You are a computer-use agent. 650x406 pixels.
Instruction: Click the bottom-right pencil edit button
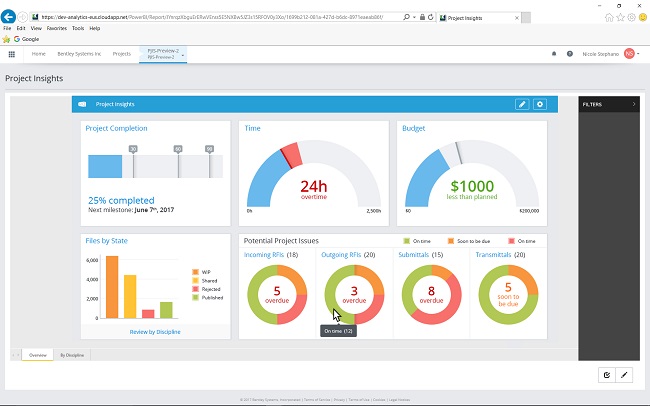pos(625,375)
